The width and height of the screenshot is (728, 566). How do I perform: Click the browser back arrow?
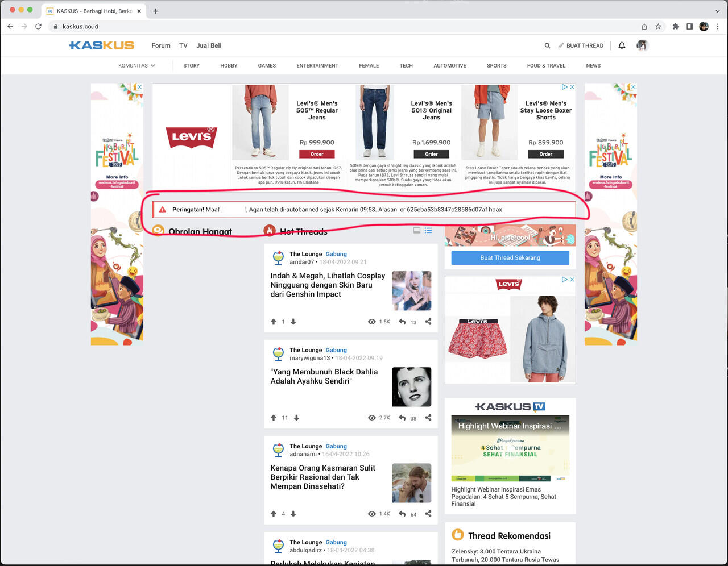[10, 26]
